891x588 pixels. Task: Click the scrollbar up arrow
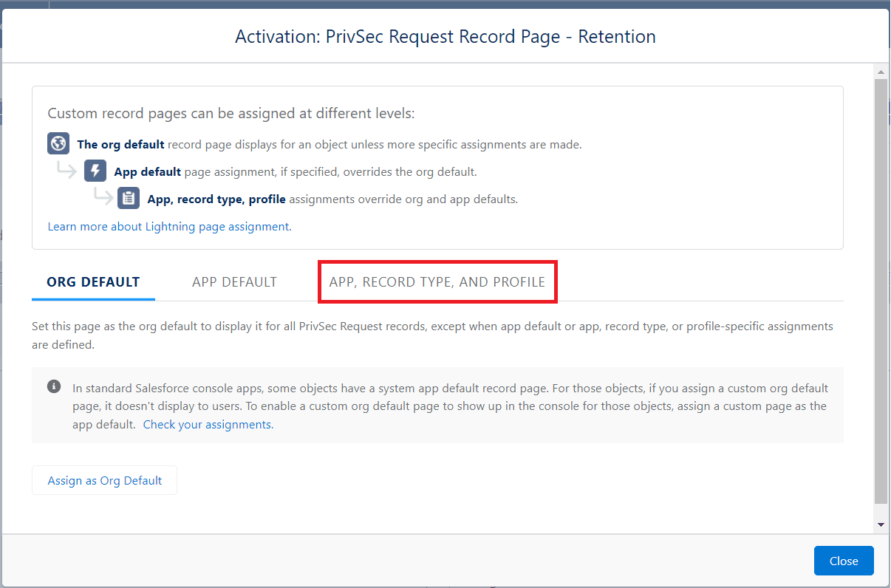tap(881, 71)
